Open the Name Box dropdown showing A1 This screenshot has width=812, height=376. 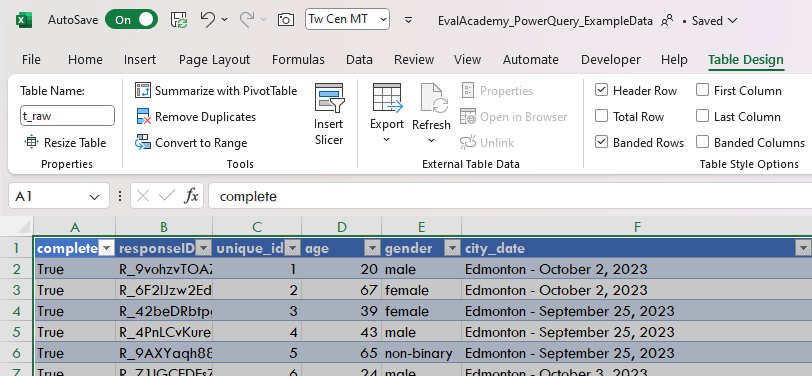point(94,197)
